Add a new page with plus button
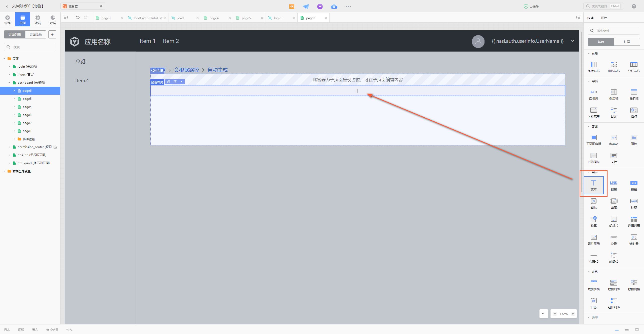 (52, 34)
